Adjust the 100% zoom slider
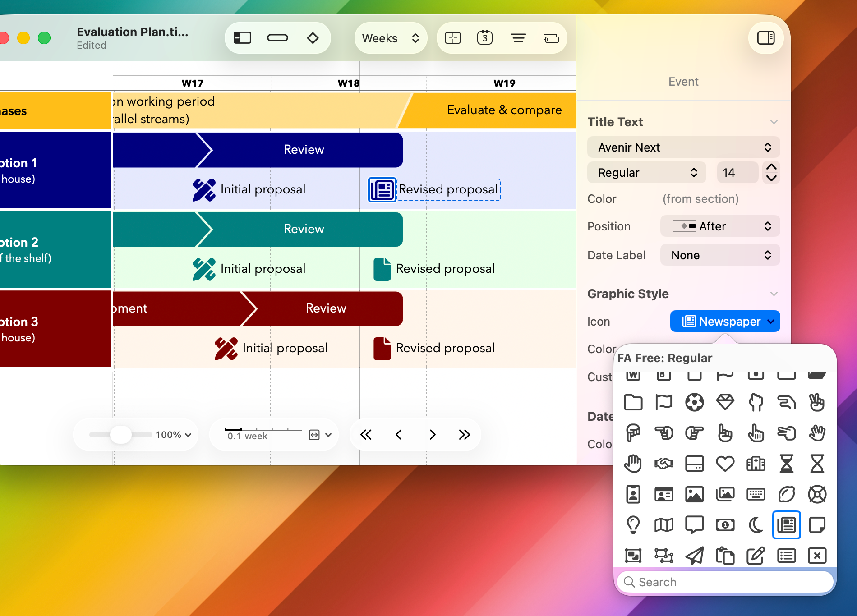Viewport: 857px width, 616px height. [x=120, y=434]
